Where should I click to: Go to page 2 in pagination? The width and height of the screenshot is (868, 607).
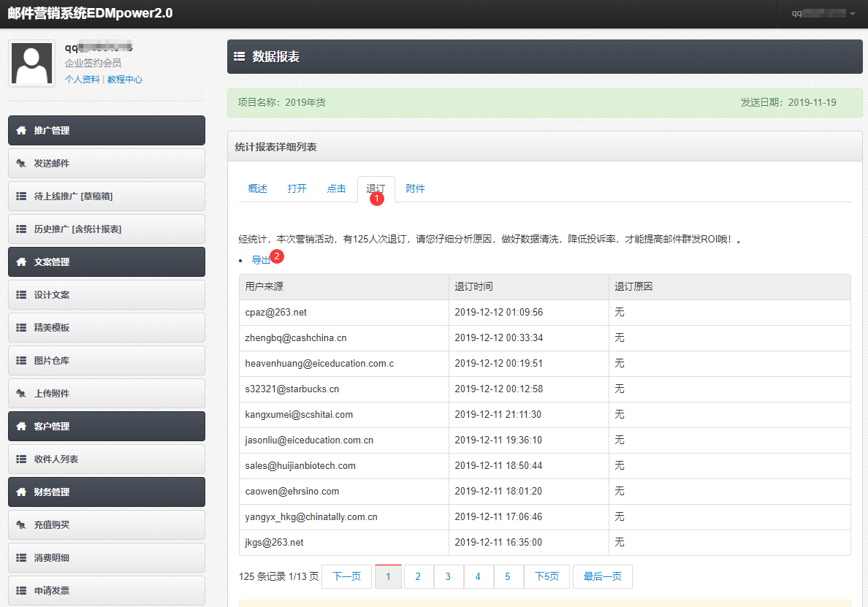[x=418, y=576]
